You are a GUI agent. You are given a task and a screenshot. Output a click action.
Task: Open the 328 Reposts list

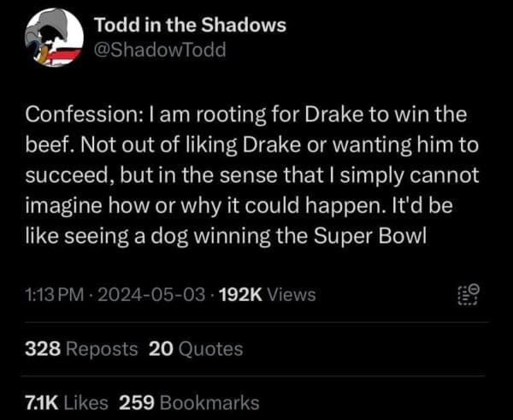(80, 349)
